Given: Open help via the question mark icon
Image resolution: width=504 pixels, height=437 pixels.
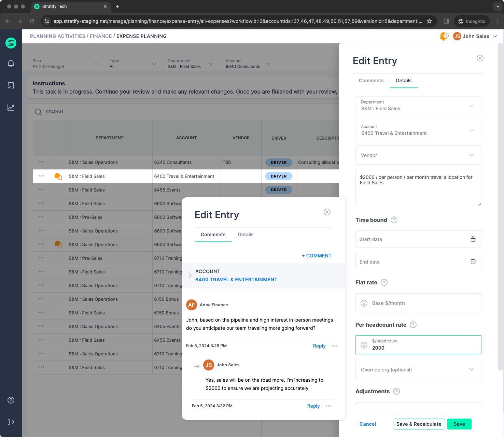Looking at the screenshot, I should (x=11, y=400).
